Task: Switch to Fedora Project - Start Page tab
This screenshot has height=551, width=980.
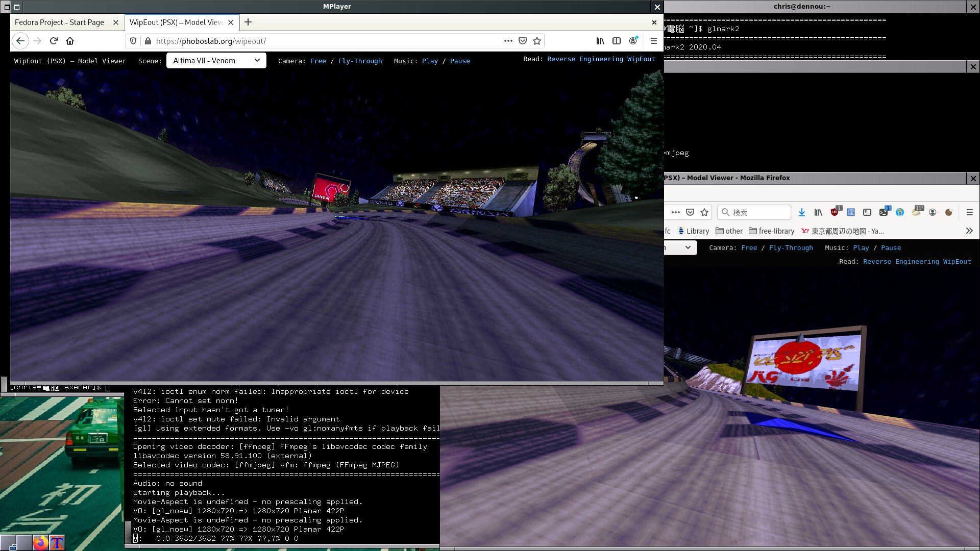Action: pos(59,22)
